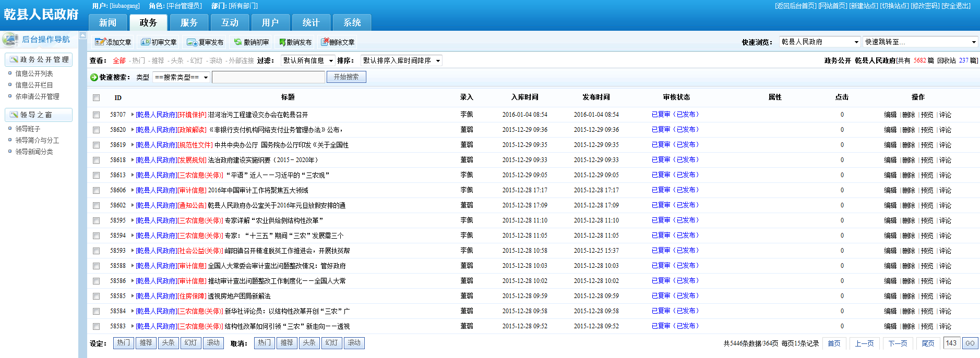980x358 pixels.
Task: Click 编辑 for article 58707
Action: (x=890, y=115)
